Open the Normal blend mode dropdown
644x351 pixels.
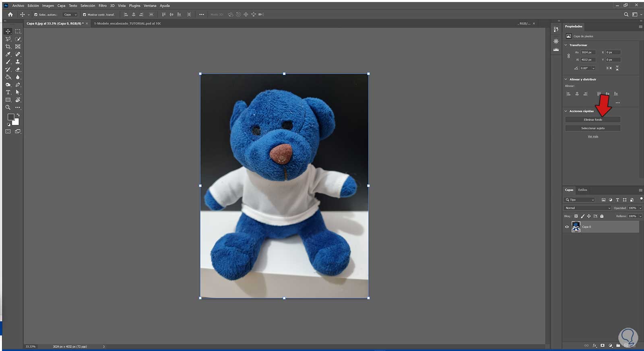(x=588, y=208)
